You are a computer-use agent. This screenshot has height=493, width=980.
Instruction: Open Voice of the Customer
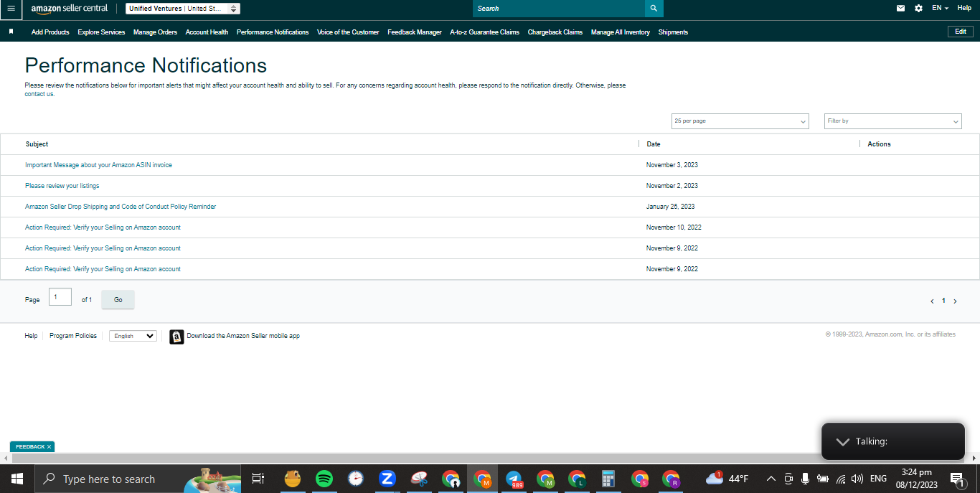click(x=348, y=32)
